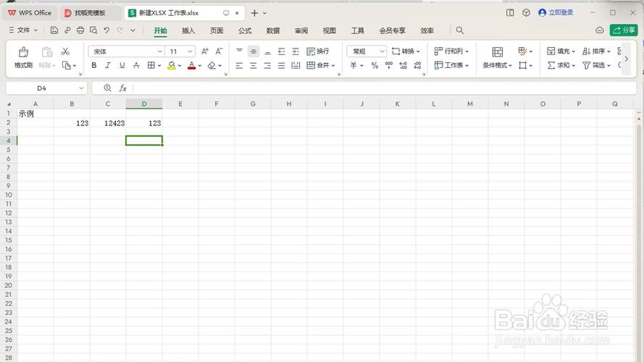This screenshot has height=362, width=644.
Task: Click the Increase font size icon
Action: pos(205,51)
